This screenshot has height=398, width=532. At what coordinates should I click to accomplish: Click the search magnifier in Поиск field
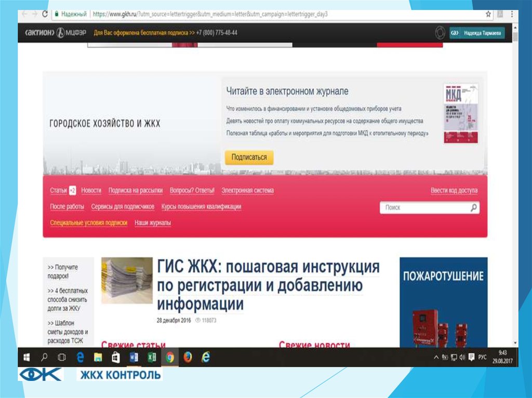point(474,208)
